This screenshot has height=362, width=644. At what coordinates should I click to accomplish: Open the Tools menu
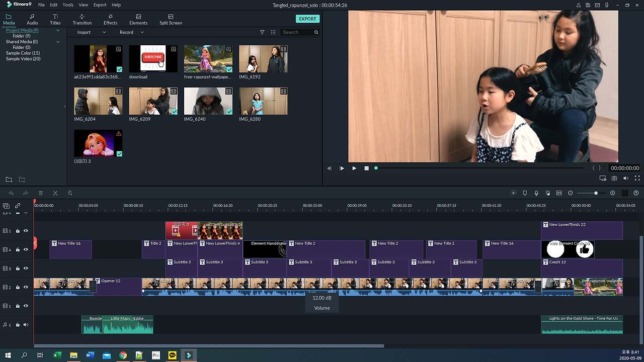point(68,5)
